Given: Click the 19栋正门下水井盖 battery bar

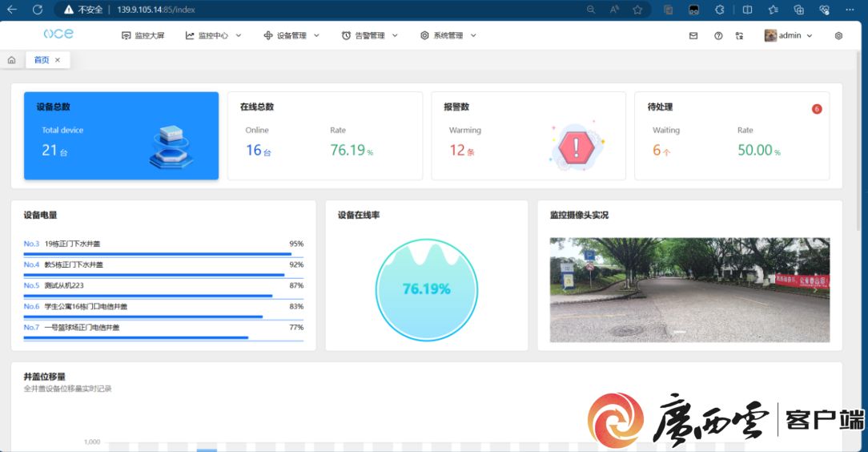Looking at the screenshot, I should pos(158,254).
